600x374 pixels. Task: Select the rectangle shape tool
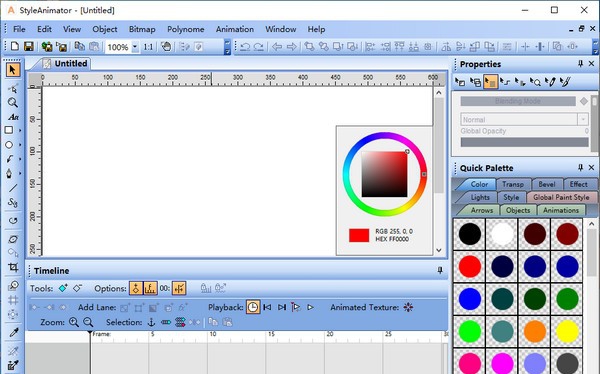(x=9, y=130)
